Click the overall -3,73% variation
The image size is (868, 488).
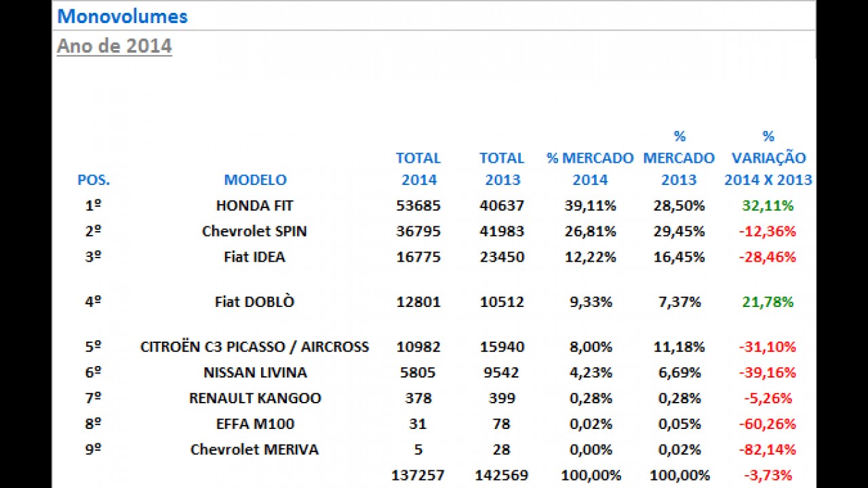pyautogui.click(x=768, y=475)
